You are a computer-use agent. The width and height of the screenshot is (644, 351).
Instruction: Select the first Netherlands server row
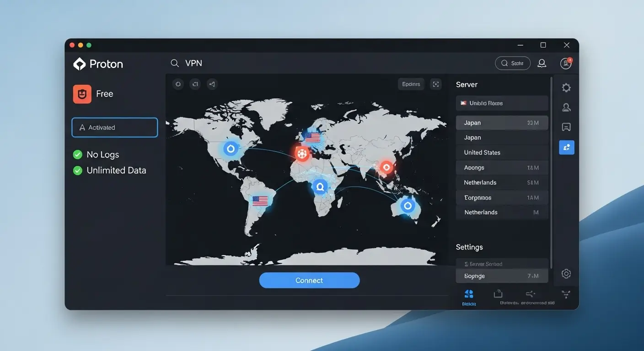[x=502, y=182]
